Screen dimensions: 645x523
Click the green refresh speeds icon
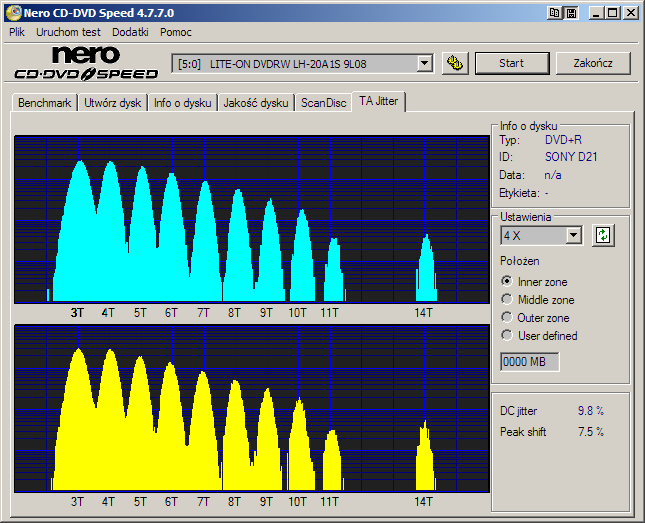[x=603, y=235]
